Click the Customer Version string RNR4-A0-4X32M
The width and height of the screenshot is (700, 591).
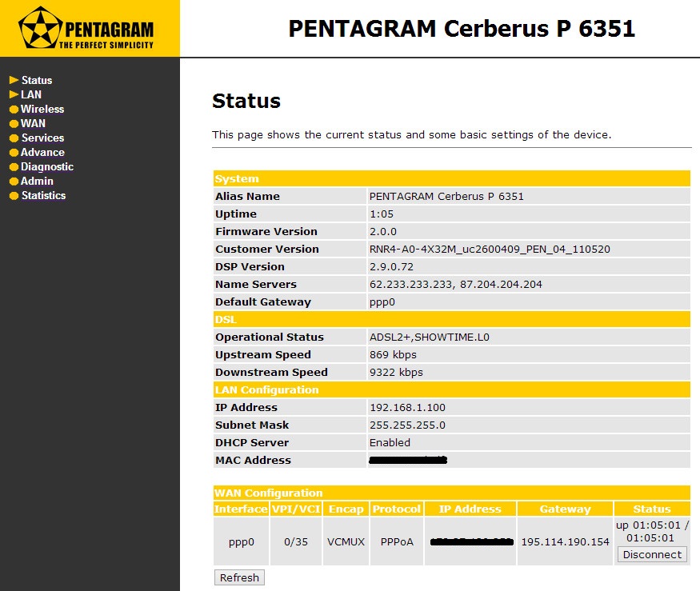tap(490, 249)
